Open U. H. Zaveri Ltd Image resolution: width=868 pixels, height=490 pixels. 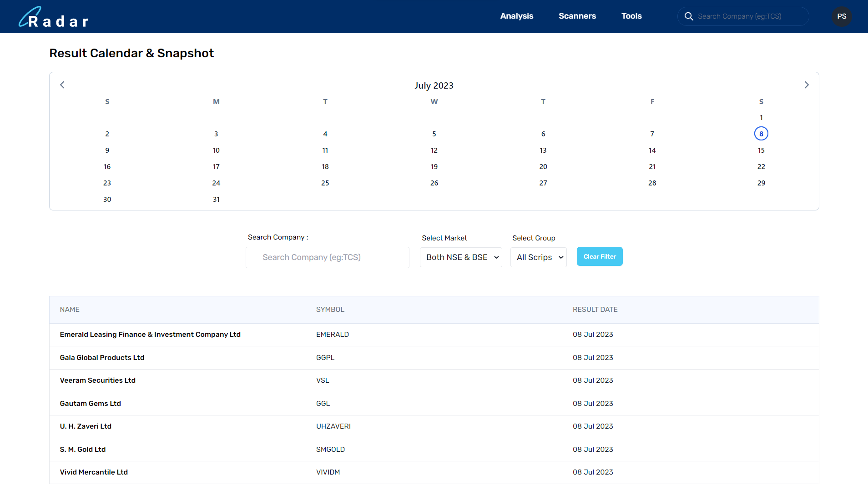pos(86,426)
